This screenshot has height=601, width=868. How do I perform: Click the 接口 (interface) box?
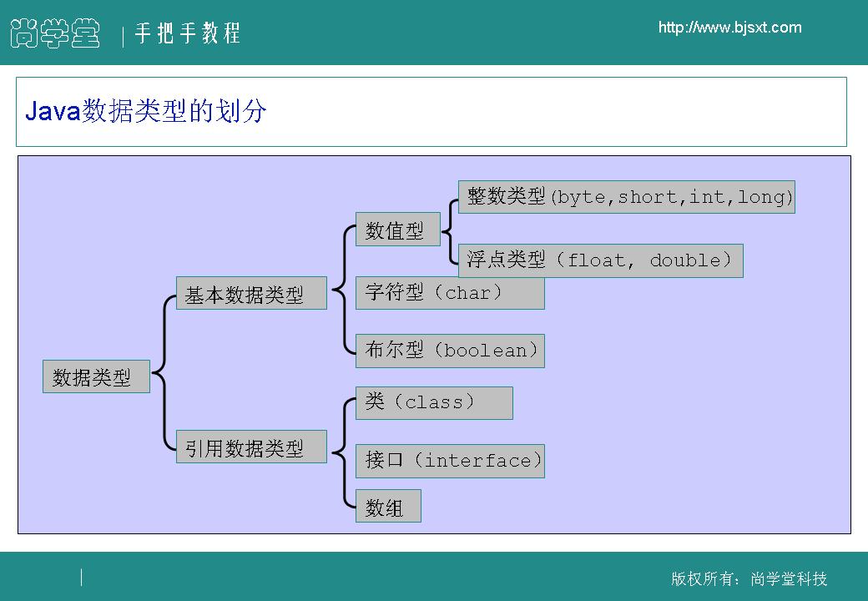point(450,461)
